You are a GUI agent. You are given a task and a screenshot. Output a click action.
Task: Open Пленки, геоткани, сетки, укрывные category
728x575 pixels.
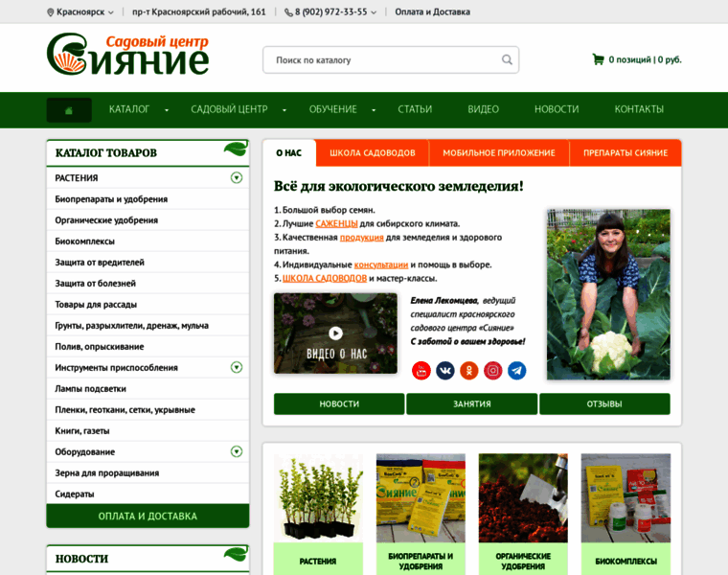point(148,409)
